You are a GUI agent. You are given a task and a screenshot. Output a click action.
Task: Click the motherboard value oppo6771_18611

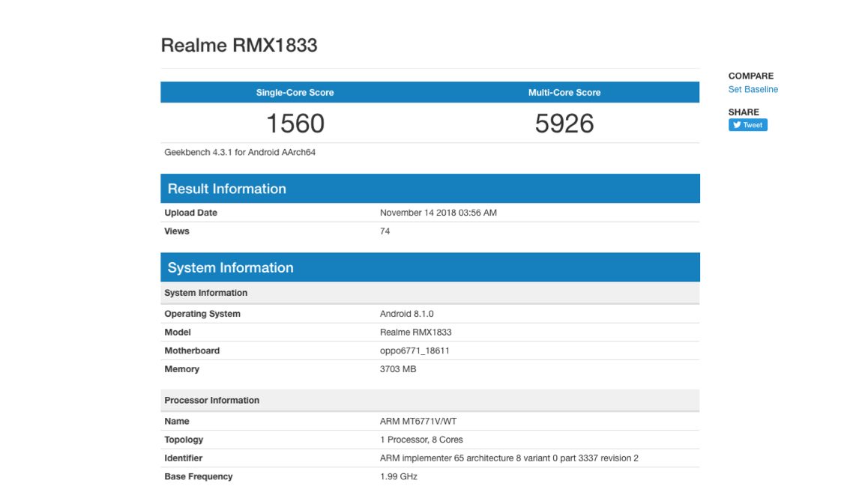point(415,350)
